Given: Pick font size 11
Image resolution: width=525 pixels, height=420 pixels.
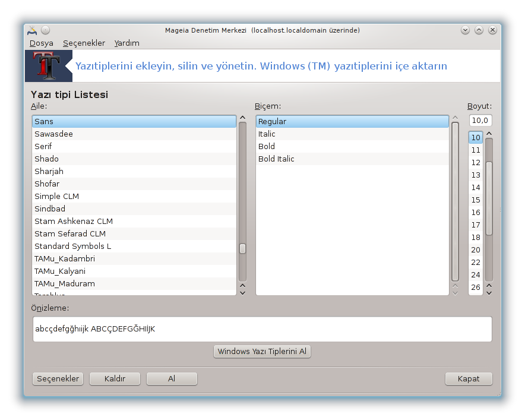Looking at the screenshot, I should pyautogui.click(x=476, y=150).
